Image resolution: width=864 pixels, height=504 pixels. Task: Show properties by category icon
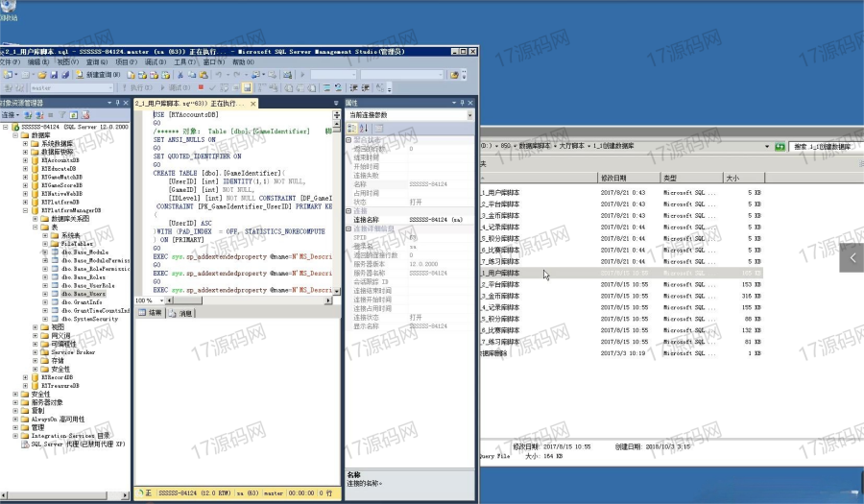tap(351, 128)
